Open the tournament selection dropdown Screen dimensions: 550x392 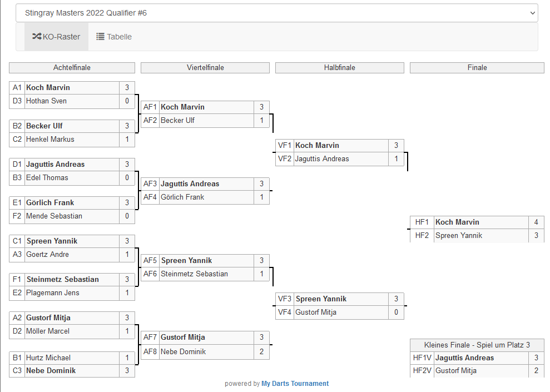coord(276,13)
